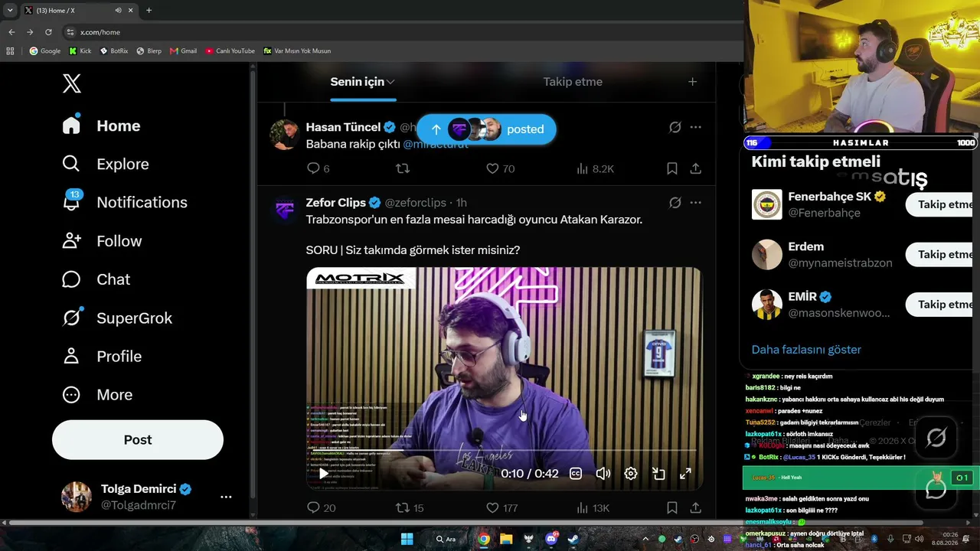This screenshot has height=551, width=980.
Task: Show hidden system tray icons
Action: pyautogui.click(x=645, y=539)
